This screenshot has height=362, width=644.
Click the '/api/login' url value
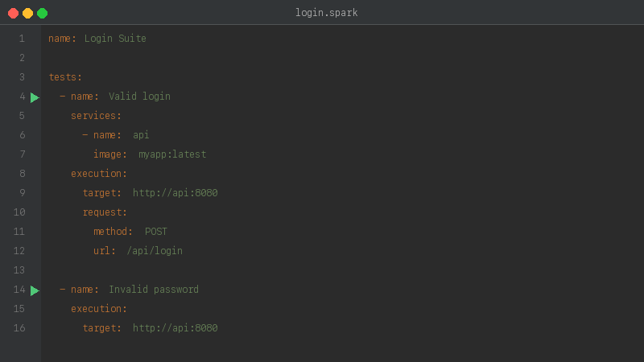[155, 251]
